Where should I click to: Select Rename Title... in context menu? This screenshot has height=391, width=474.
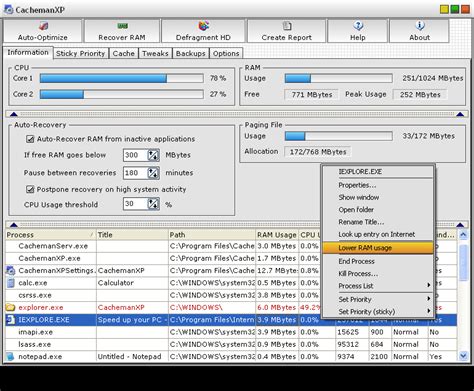tap(378, 222)
